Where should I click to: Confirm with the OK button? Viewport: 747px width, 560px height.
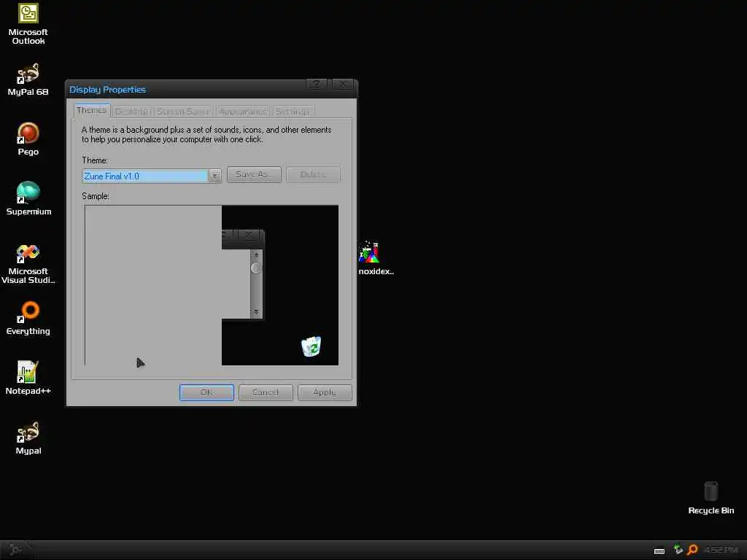pos(206,392)
